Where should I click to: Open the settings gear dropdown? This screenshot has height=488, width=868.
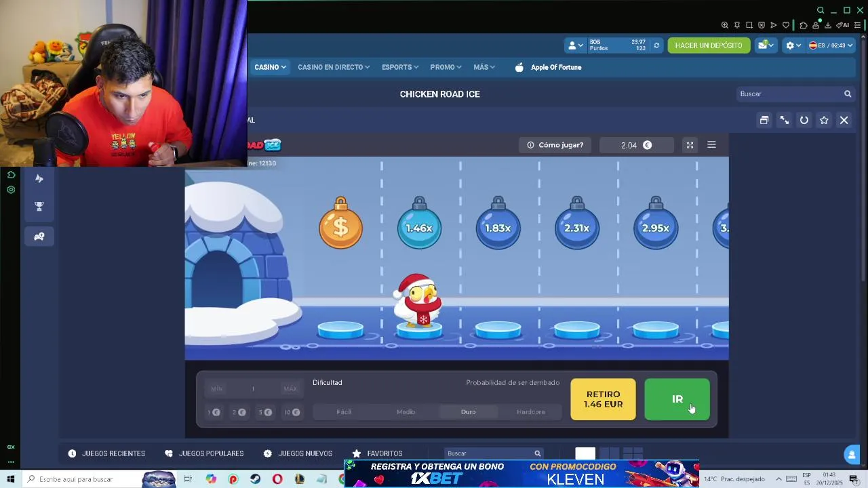click(x=793, y=45)
